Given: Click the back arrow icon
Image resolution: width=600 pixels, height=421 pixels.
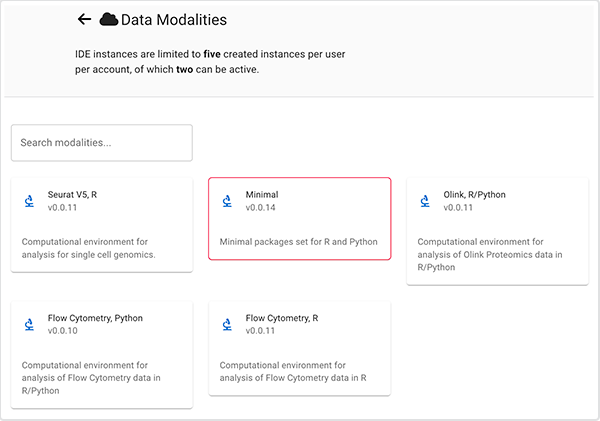Looking at the screenshot, I should coord(84,20).
